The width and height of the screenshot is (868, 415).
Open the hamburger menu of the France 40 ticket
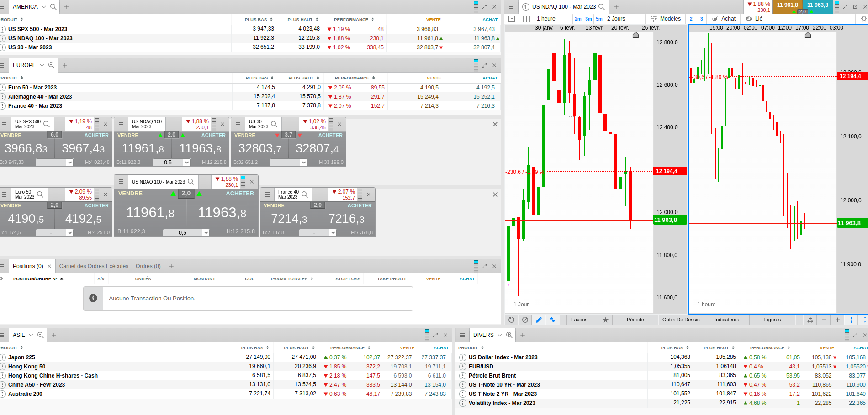[267, 194]
